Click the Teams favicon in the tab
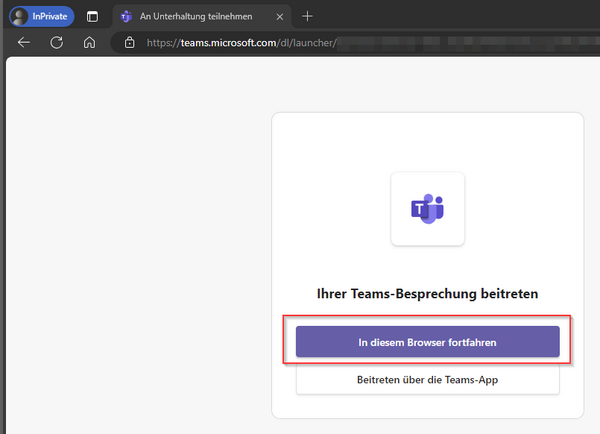 [126, 16]
